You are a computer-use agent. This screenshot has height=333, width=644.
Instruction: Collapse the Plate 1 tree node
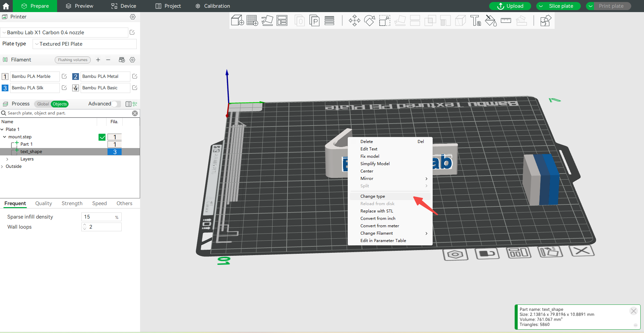[2, 129]
